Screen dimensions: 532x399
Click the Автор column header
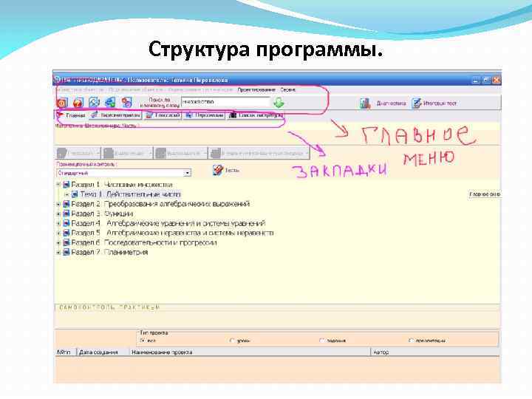click(436, 352)
